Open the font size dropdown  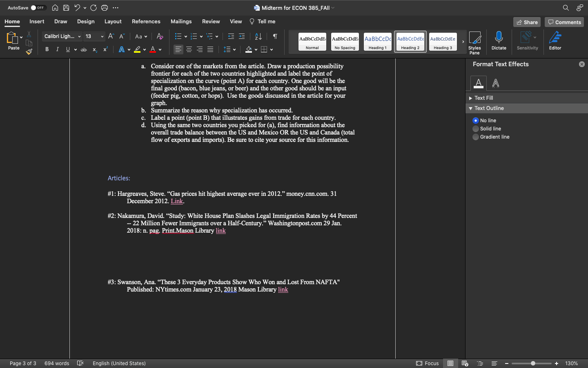pos(102,36)
